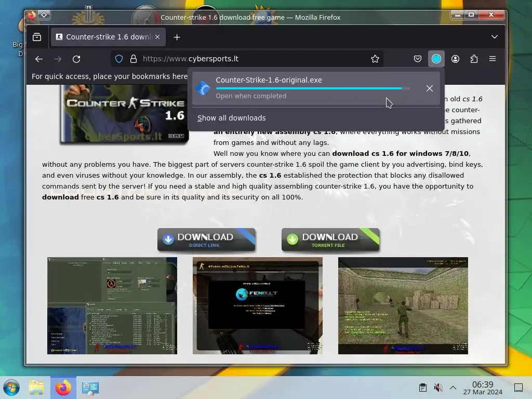Close the Counter-strike 1.6 tab
Image resolution: width=532 pixels, height=399 pixels.
[x=157, y=37]
